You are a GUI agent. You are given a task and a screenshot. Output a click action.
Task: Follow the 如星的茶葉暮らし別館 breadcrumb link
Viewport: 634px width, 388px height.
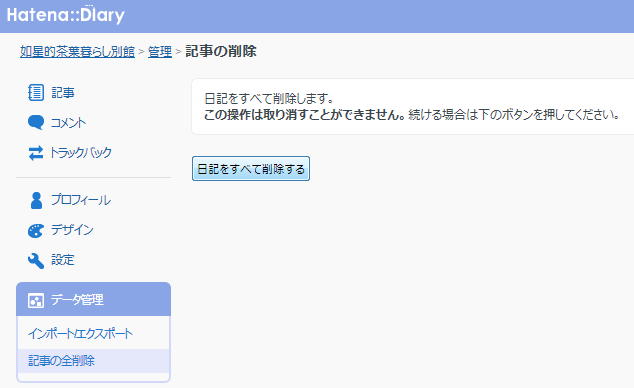(77, 51)
